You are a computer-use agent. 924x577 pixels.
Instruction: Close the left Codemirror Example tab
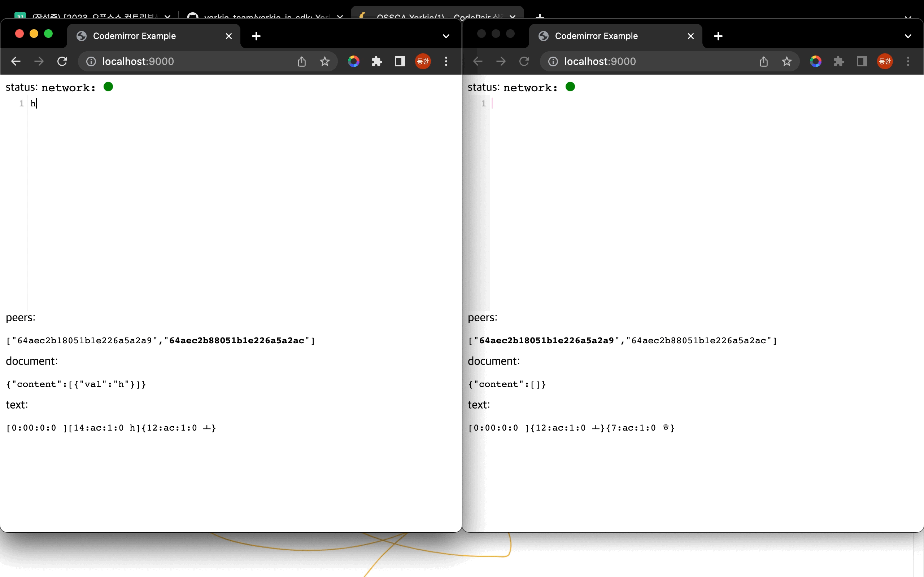tap(229, 36)
